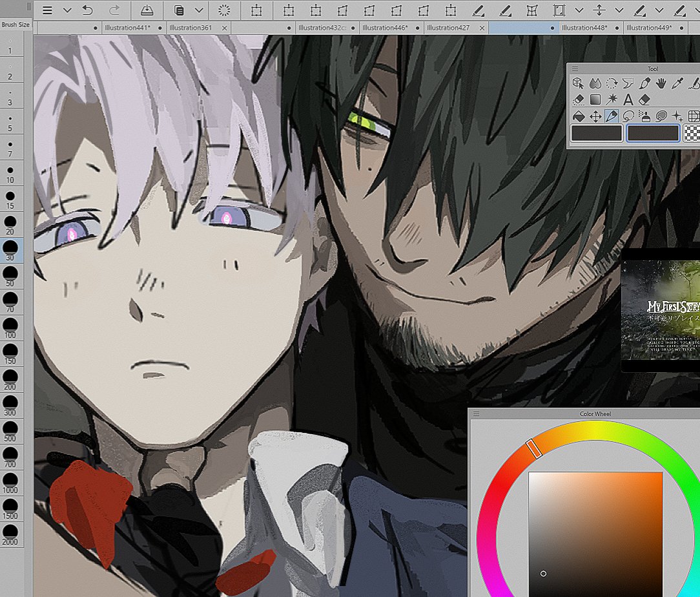The width and height of the screenshot is (700, 597).
Task: Open the My First Story video thumbnail
Action: [661, 310]
